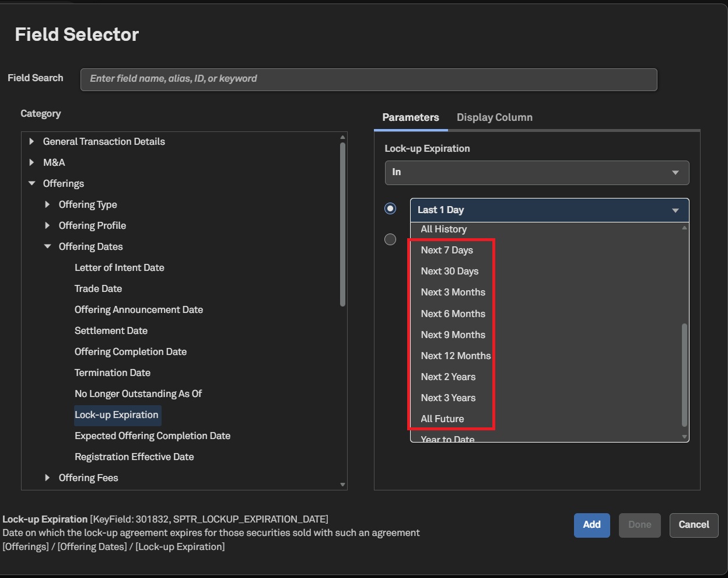Viewport: 728px width, 578px height.
Task: Open the 'In' operator dropdown
Action: coord(537,172)
